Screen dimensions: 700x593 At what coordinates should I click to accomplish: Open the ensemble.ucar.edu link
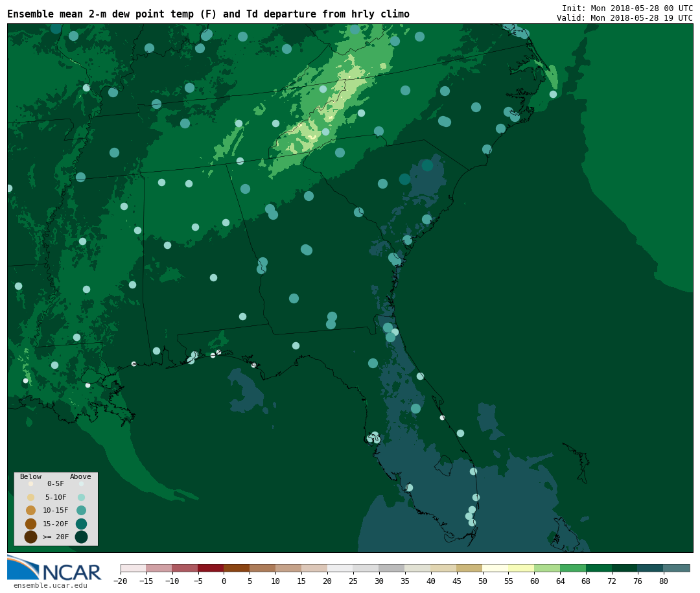pos(50,586)
